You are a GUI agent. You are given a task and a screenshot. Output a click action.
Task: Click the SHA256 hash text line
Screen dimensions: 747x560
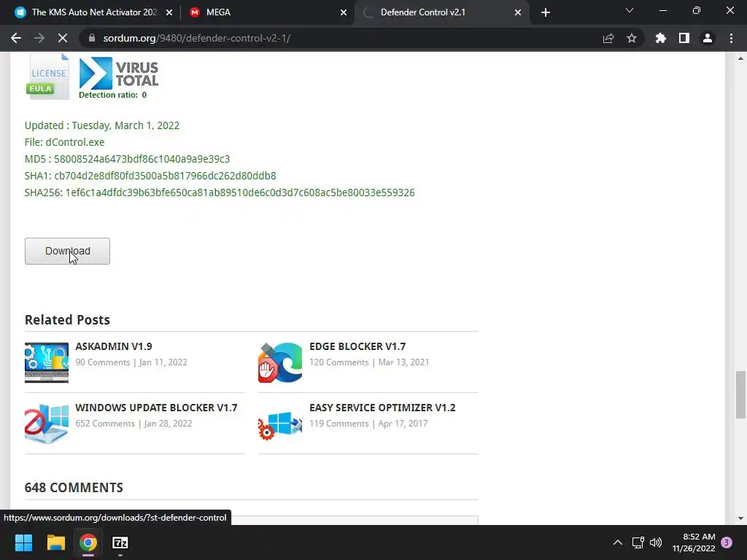(220, 192)
